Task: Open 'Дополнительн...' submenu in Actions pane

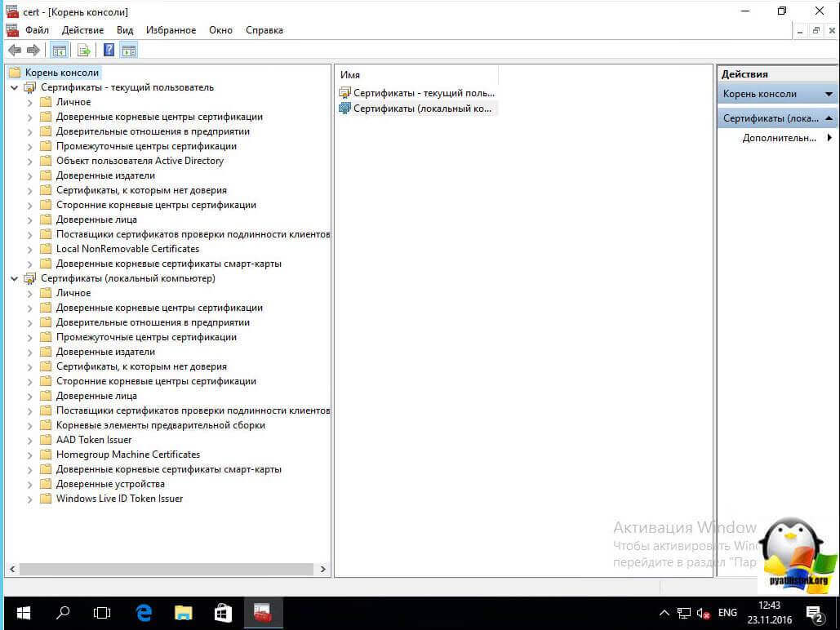Action: pos(779,138)
